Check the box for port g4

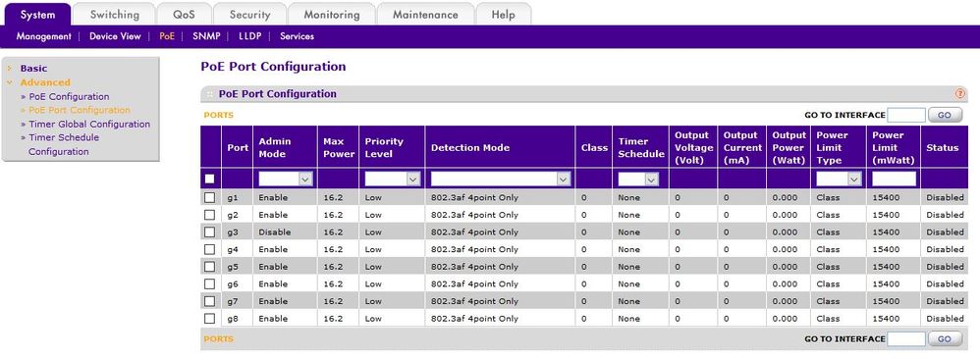tap(210, 249)
